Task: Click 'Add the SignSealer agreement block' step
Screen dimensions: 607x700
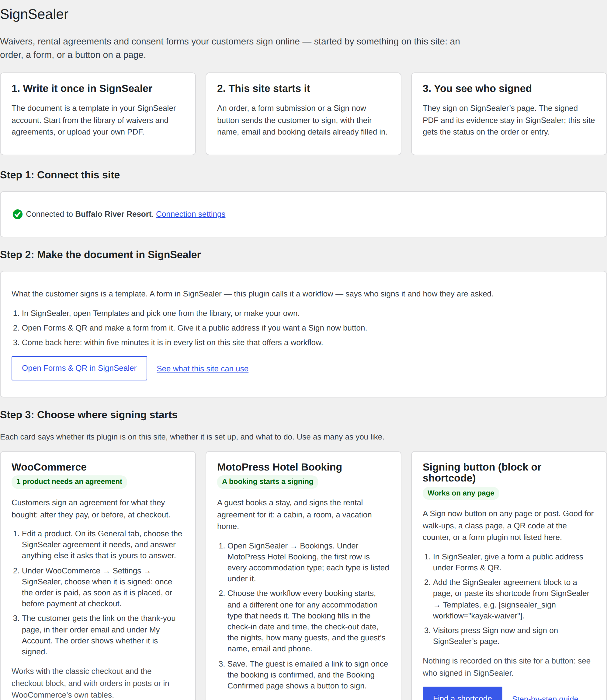Action: [x=511, y=599]
